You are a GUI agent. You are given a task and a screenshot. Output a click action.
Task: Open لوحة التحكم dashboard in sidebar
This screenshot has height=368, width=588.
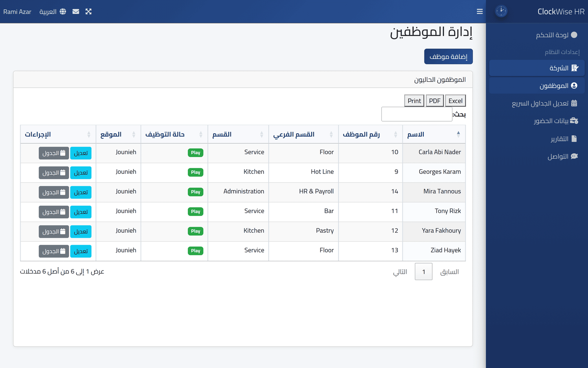pyautogui.click(x=537, y=35)
